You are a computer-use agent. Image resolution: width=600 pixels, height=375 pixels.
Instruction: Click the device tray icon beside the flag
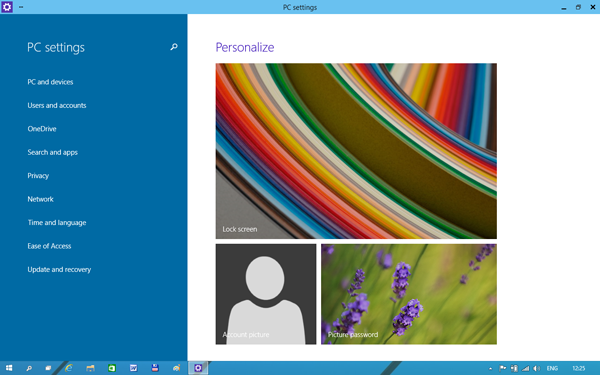(x=514, y=368)
